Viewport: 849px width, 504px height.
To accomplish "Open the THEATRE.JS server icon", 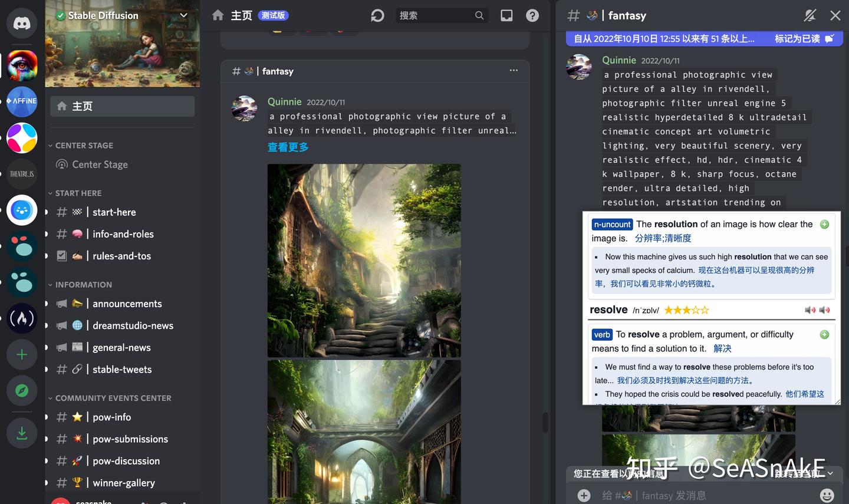I will coord(22,174).
